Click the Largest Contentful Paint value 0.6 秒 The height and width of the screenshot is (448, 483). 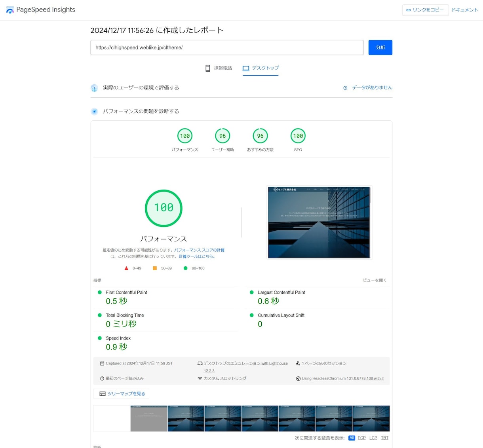(268, 301)
